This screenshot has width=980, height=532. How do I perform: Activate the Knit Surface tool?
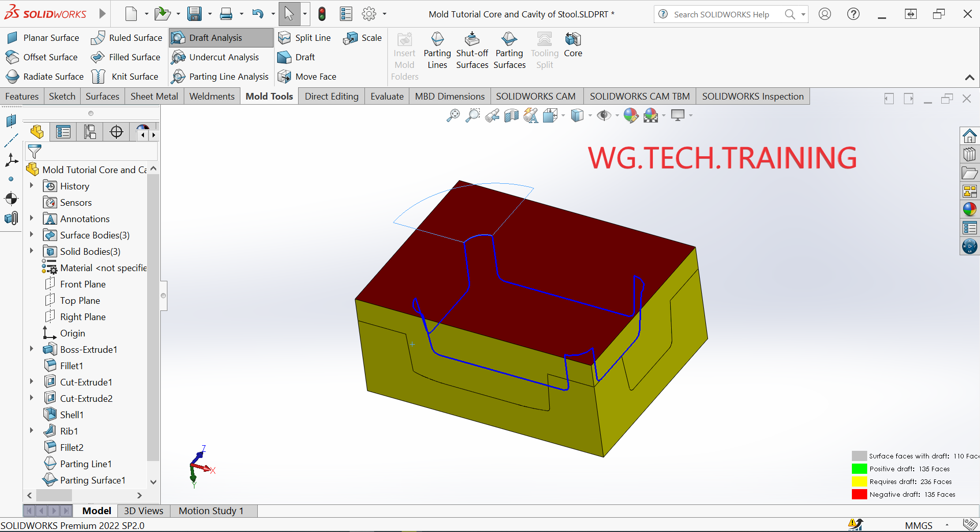click(126, 77)
